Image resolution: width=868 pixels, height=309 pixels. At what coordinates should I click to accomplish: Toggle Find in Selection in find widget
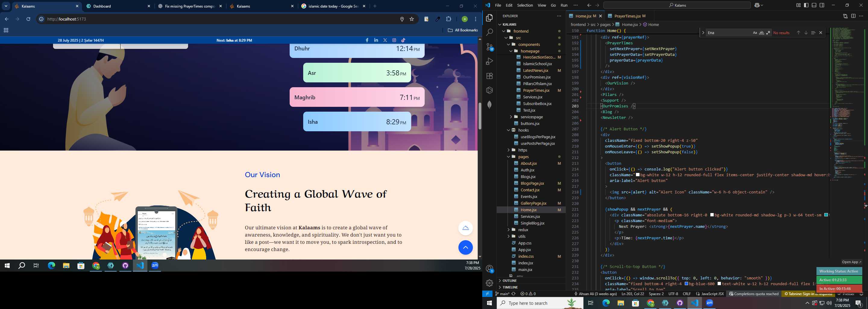click(x=813, y=33)
